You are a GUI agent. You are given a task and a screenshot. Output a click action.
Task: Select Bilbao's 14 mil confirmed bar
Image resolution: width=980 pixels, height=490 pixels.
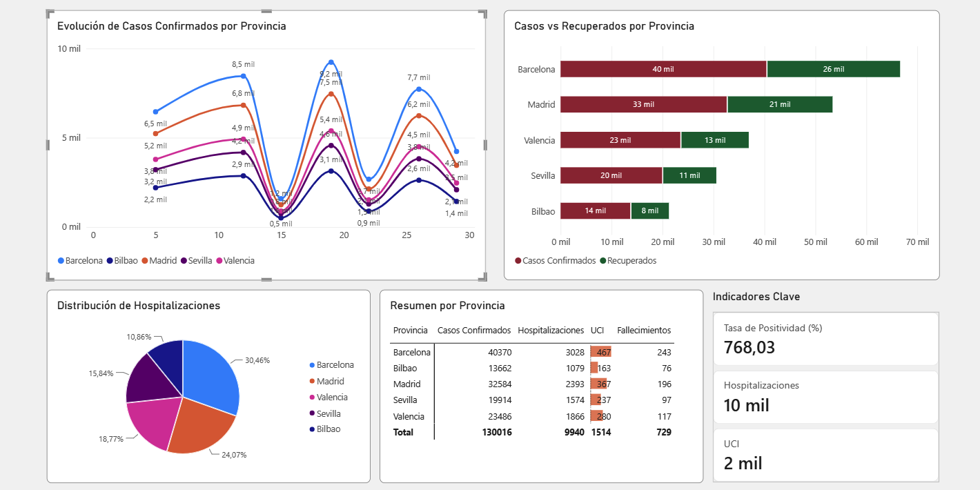point(595,211)
